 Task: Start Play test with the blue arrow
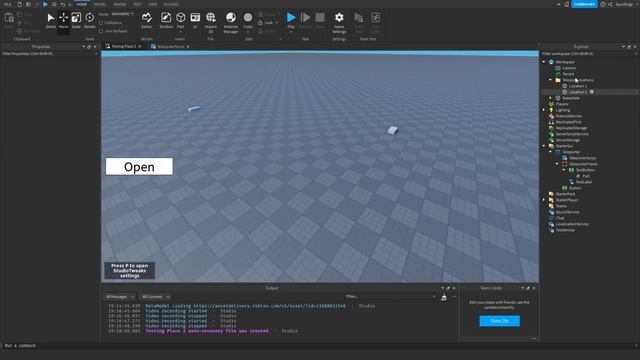291,18
